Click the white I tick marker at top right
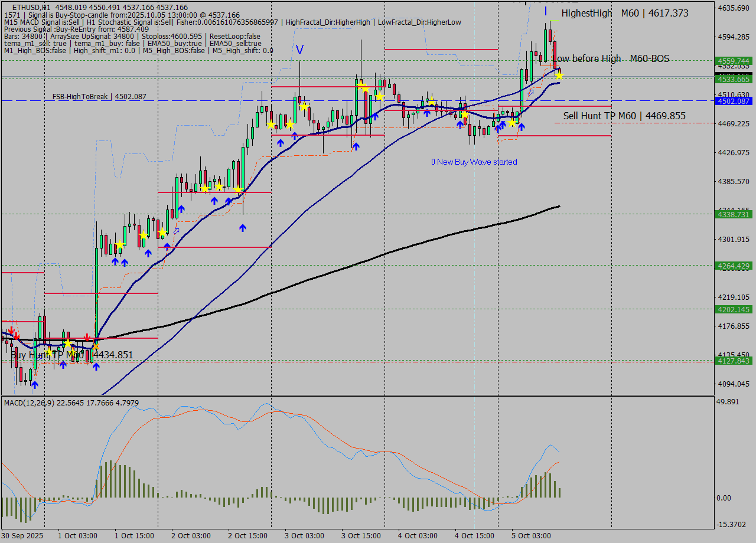Image resolution: width=756 pixels, height=543 pixels. coord(545,10)
